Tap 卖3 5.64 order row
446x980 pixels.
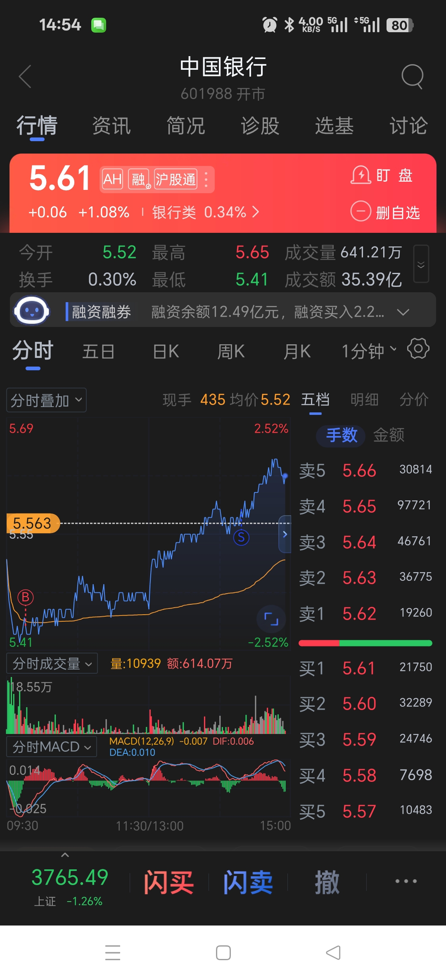click(x=365, y=542)
